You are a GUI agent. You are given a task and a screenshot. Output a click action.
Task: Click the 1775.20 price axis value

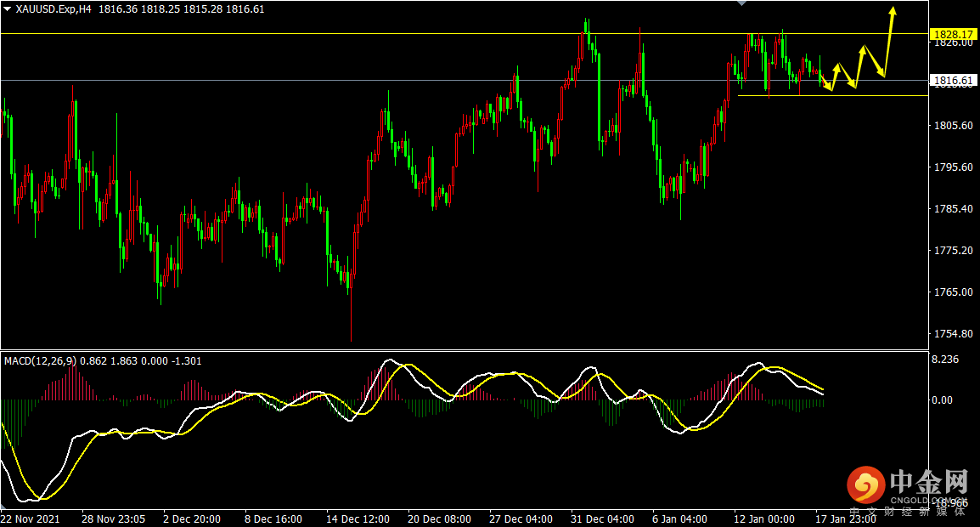(x=953, y=251)
